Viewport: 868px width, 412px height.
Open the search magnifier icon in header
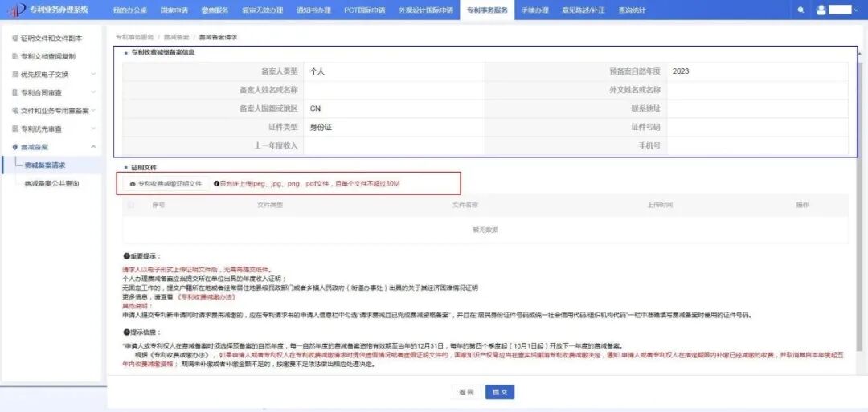[800, 10]
